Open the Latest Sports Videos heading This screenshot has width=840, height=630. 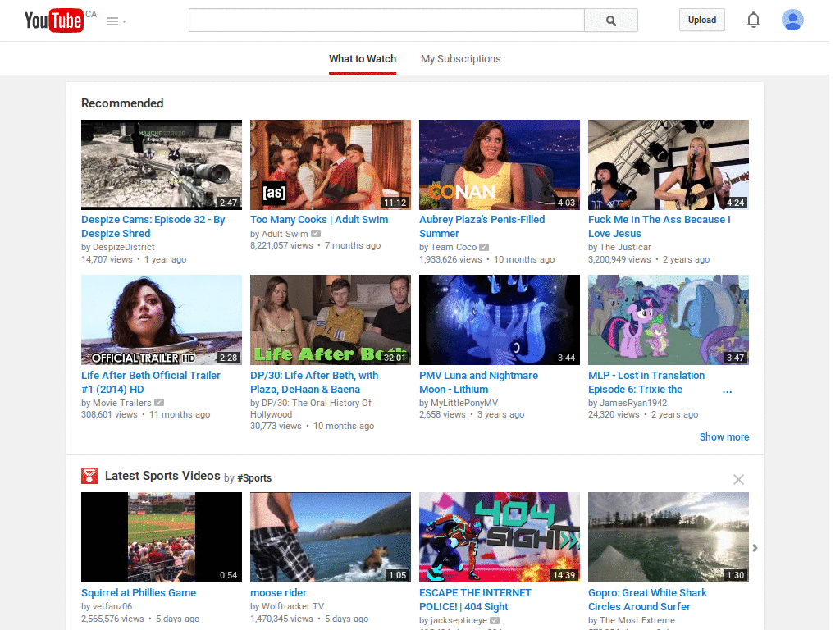[x=162, y=476]
